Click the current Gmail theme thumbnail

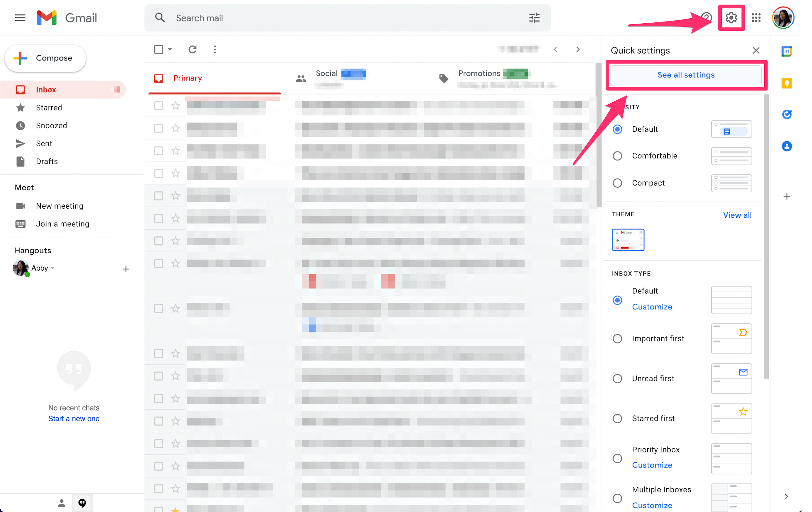[x=628, y=239]
